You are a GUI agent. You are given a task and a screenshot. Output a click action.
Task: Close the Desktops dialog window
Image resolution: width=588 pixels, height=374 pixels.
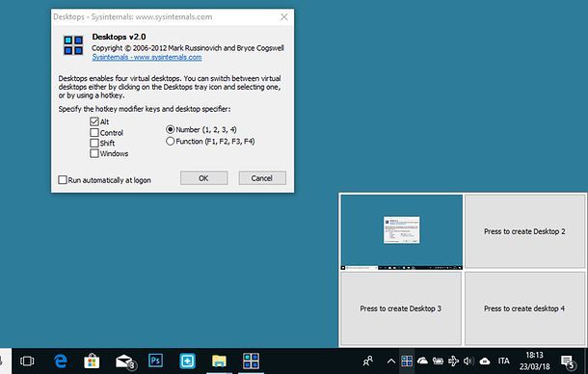pyautogui.click(x=284, y=17)
